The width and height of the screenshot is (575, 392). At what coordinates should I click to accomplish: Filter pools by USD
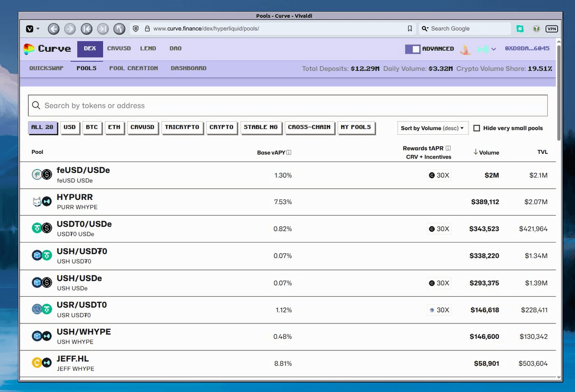click(70, 127)
